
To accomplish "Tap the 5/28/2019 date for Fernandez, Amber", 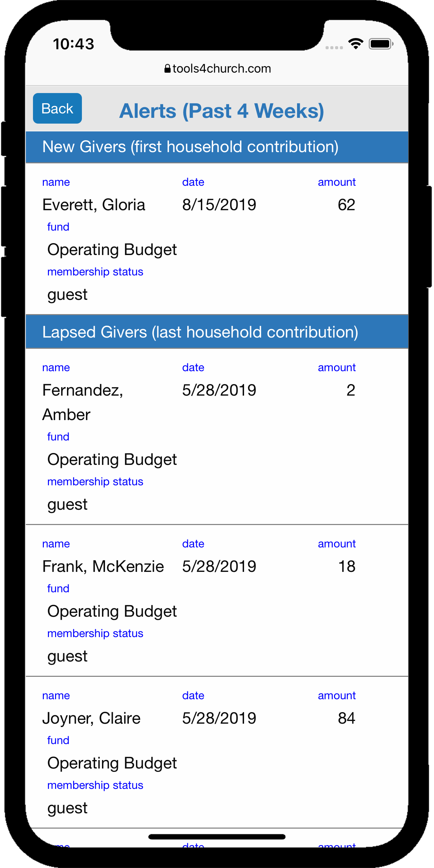I will [219, 390].
